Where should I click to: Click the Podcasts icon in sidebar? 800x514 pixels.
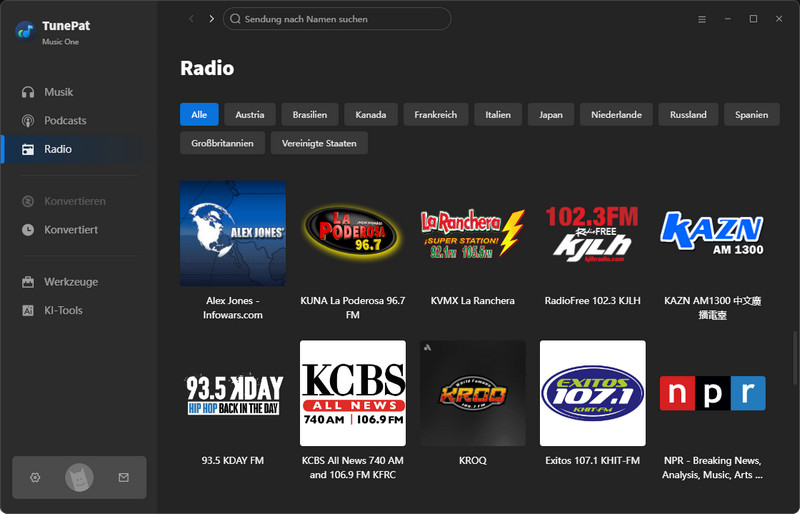[28, 120]
